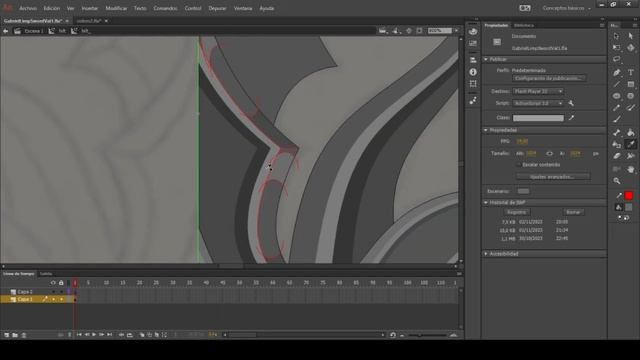Select the Line tool
The image size is (640, 360).
tap(616, 84)
